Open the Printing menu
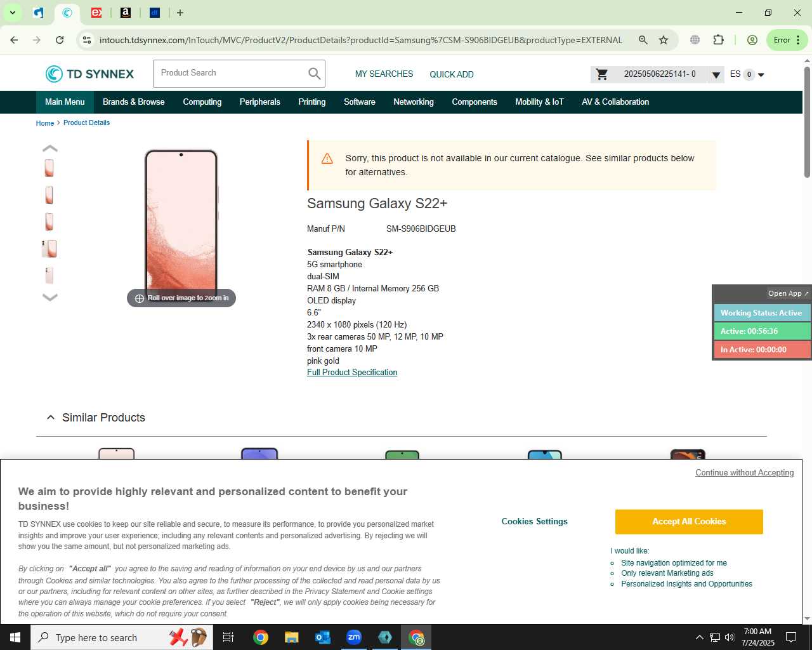812x650 pixels. pyautogui.click(x=312, y=102)
